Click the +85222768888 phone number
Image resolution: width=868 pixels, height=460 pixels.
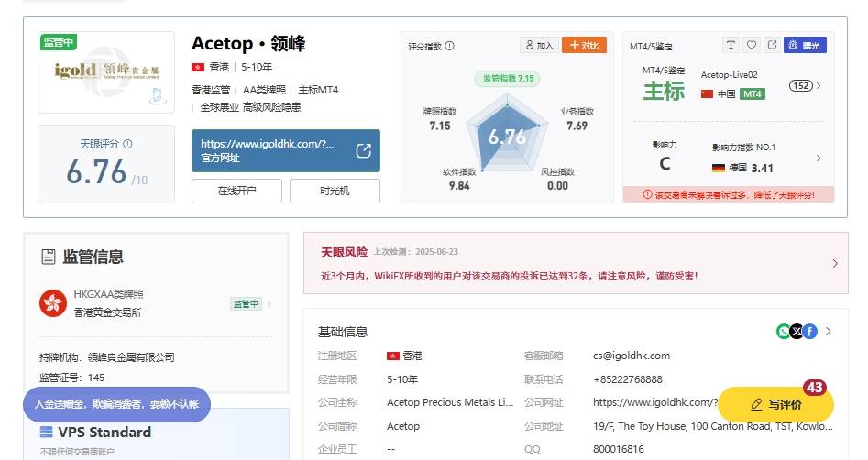coord(627,379)
